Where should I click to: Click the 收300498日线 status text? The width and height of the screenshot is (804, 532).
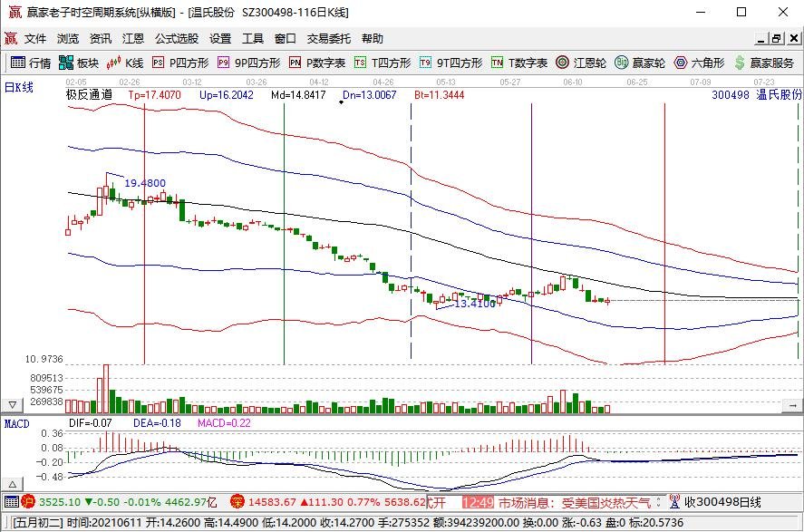pos(722,502)
